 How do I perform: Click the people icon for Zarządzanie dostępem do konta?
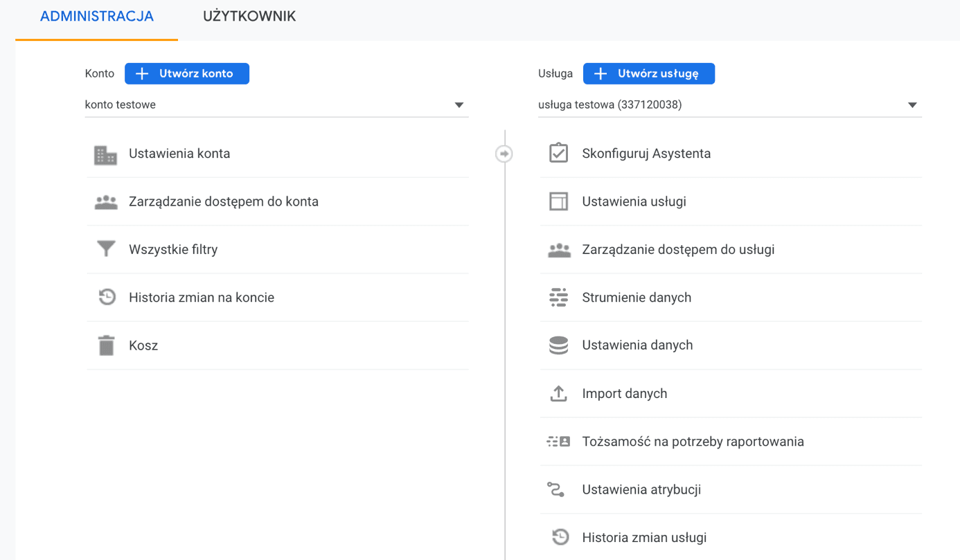[x=106, y=202]
